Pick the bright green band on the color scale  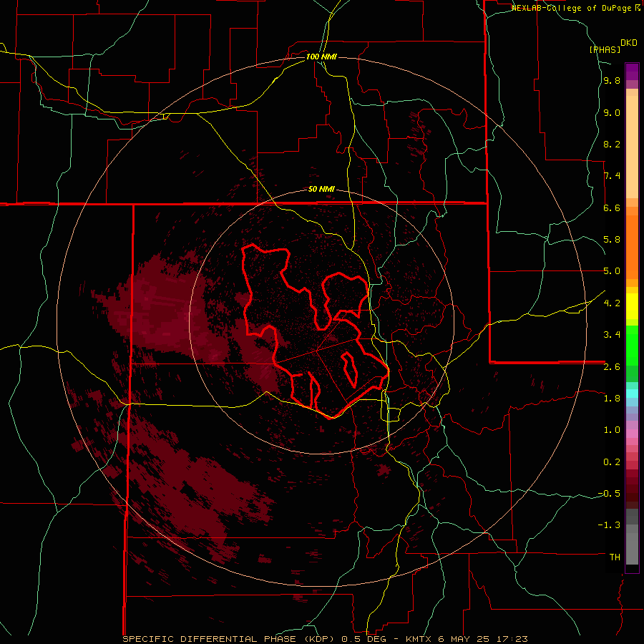point(632,346)
